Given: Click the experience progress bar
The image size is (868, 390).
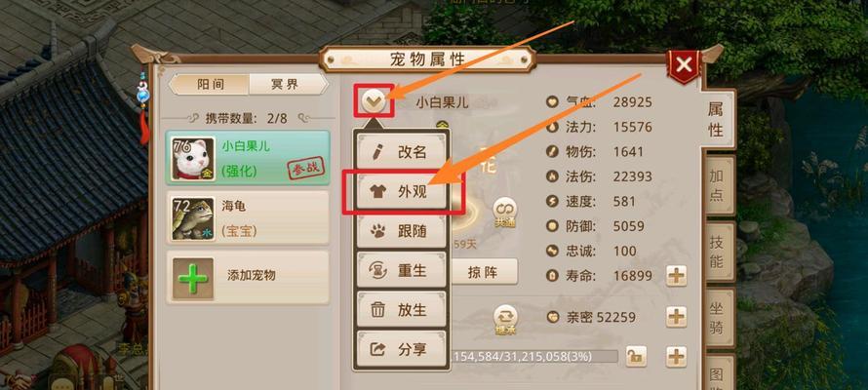Looking at the screenshot, I should (534, 356).
